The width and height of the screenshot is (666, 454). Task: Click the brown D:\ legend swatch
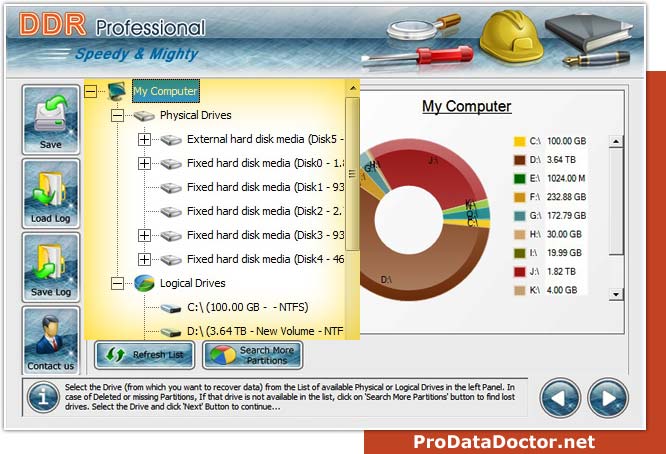click(520, 160)
